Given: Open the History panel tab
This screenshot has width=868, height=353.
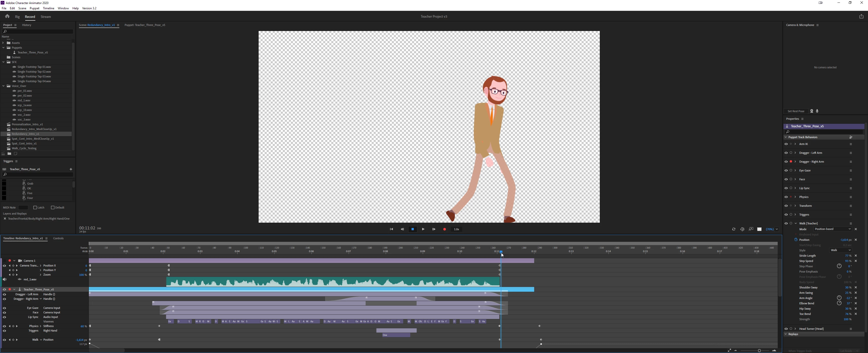Looking at the screenshot, I should (x=26, y=25).
